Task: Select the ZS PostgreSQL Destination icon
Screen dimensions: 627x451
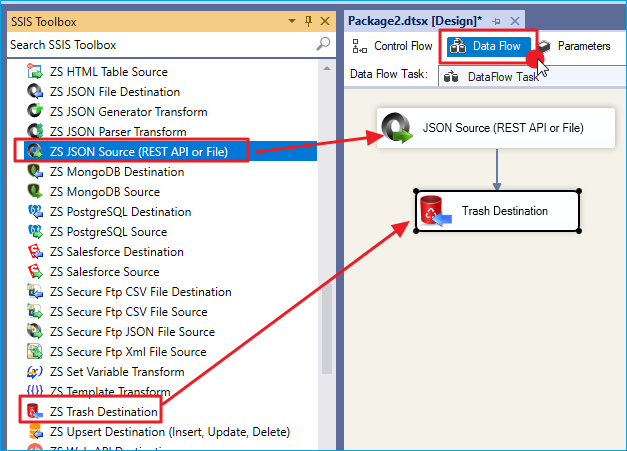Action: (35, 212)
